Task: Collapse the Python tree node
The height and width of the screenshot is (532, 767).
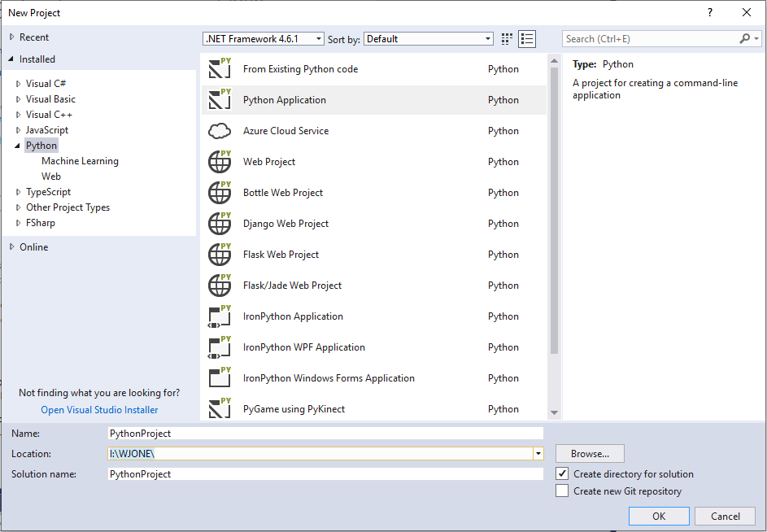Action: 18,146
